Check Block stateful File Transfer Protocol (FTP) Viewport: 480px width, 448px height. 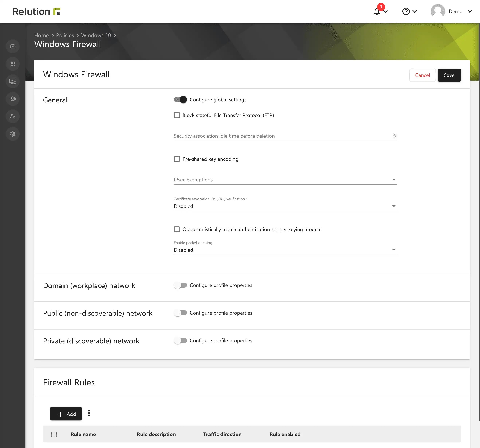pos(177,115)
